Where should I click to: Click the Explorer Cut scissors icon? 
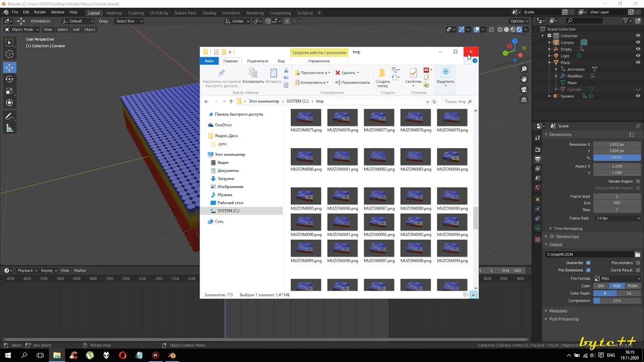click(x=286, y=71)
